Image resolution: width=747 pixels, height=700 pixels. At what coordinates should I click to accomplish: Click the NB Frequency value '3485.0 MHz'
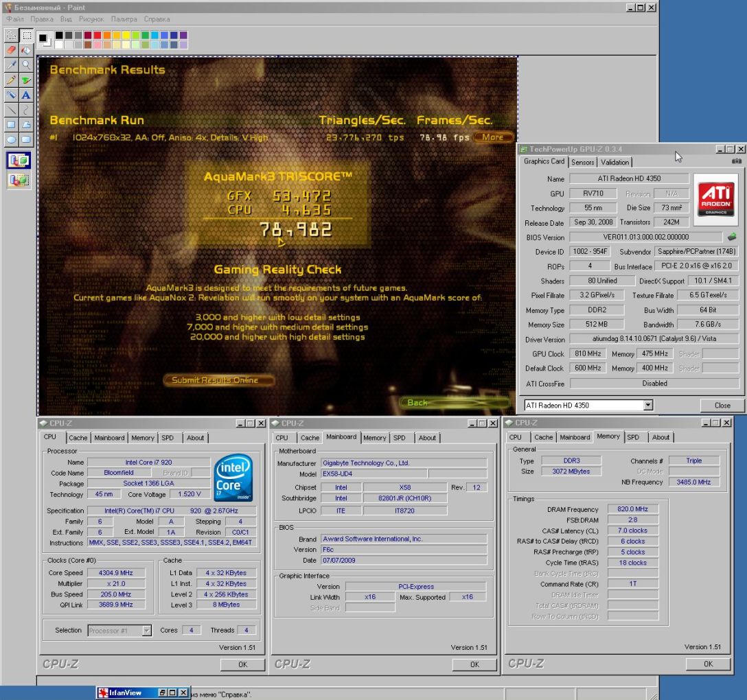click(x=693, y=482)
